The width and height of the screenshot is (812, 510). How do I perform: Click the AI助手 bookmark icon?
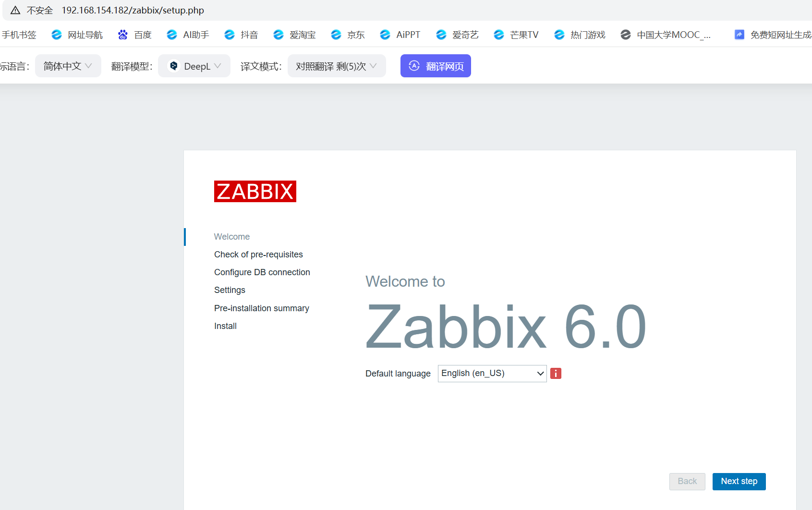pyautogui.click(x=171, y=35)
